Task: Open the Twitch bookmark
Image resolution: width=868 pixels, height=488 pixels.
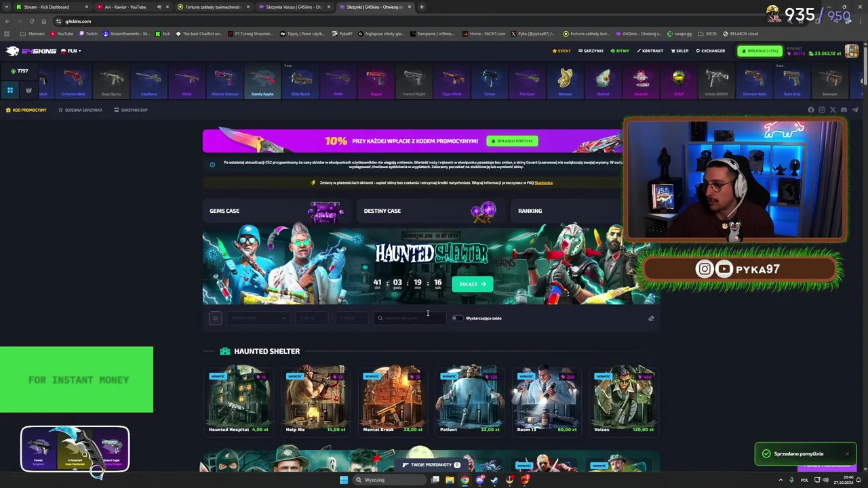Action: pyautogui.click(x=88, y=33)
